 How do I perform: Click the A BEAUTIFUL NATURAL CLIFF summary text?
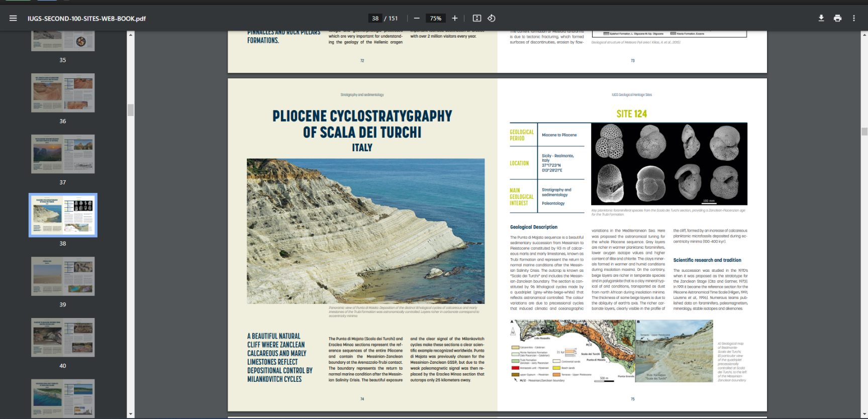coord(279,358)
